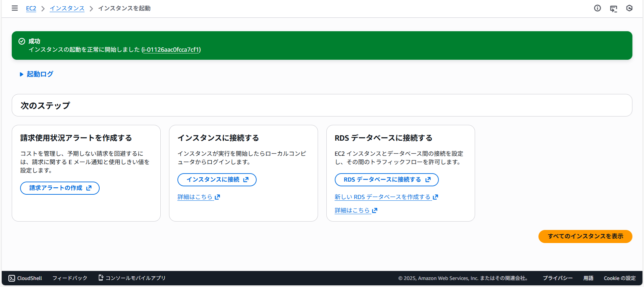Open the hamburger navigation menu

(x=15, y=8)
